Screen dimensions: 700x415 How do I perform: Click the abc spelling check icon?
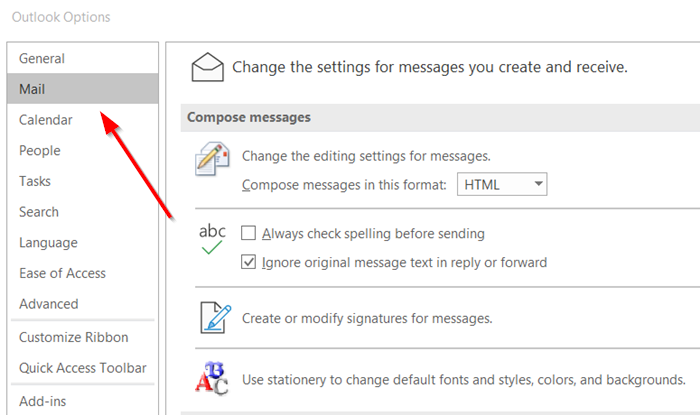tap(212, 239)
